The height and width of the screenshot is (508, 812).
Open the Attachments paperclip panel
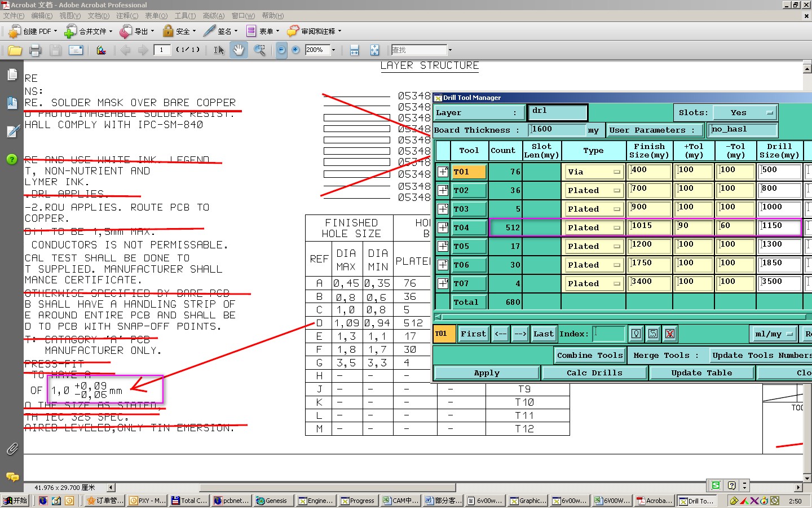coord(12,449)
